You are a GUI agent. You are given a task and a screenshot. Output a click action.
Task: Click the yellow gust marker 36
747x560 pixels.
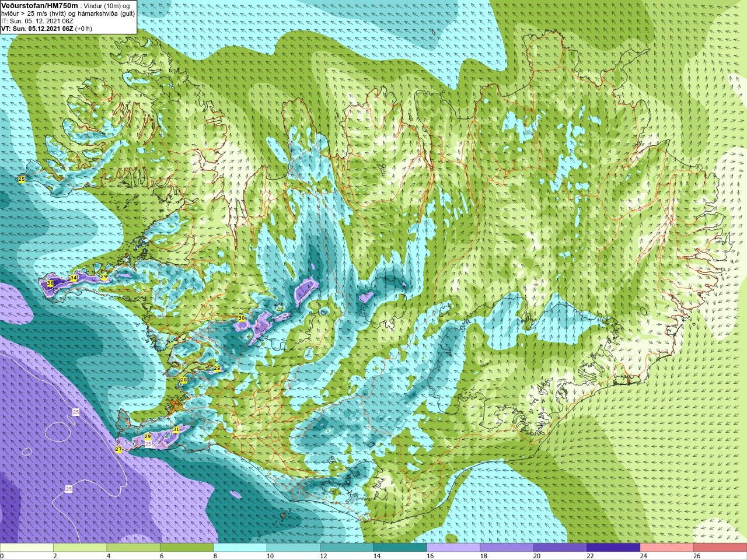[x=50, y=283]
